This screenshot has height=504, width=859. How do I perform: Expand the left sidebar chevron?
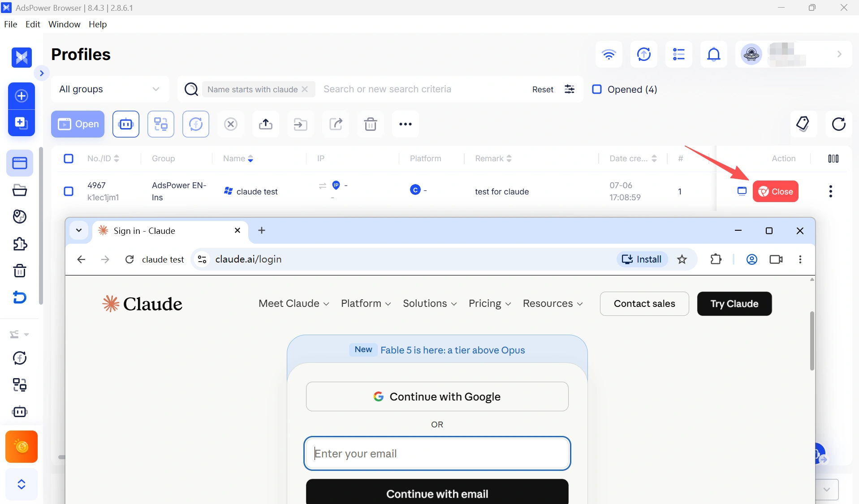(x=42, y=73)
